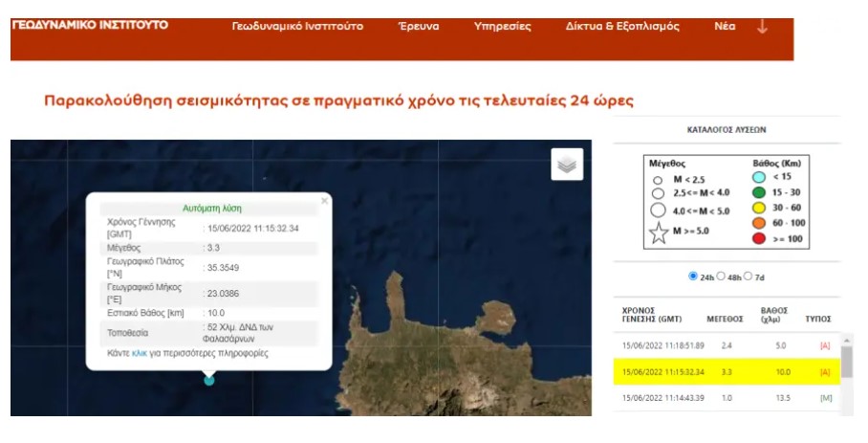Select the 15/06/2022 11:14:43.39 event row
This screenshot has width=868, height=443.
click(x=727, y=398)
